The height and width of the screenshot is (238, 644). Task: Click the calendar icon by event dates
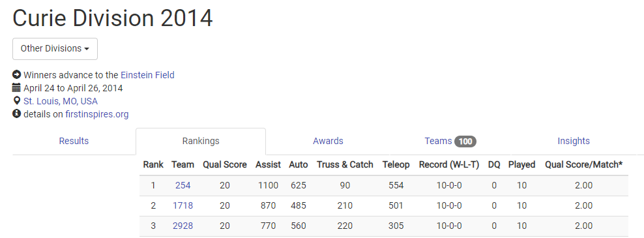[x=16, y=88]
